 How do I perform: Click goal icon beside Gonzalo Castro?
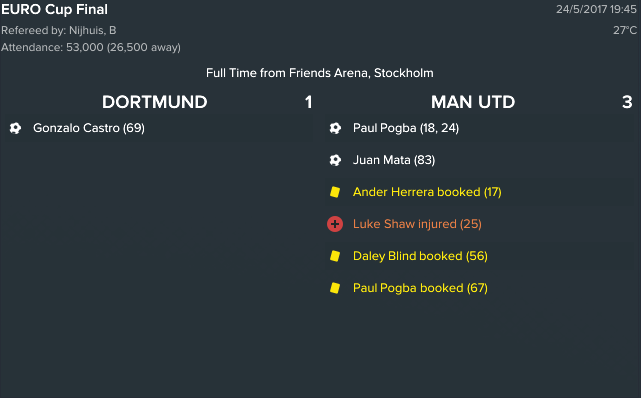pyautogui.click(x=16, y=128)
